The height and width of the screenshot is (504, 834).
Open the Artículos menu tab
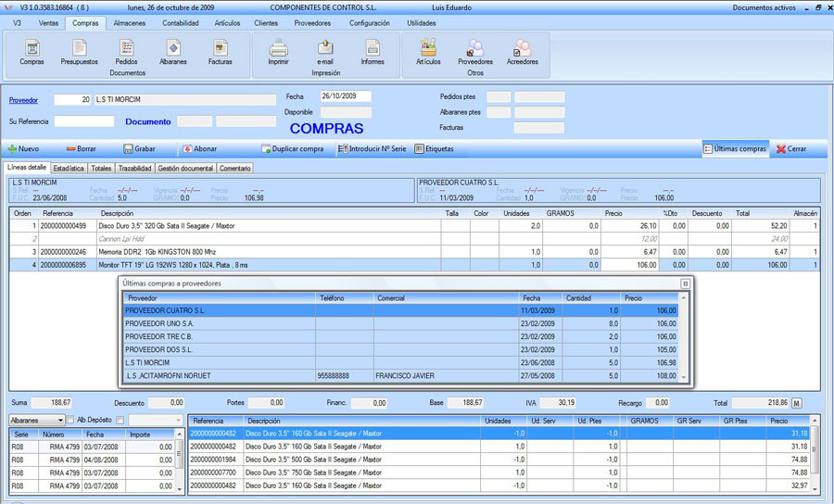point(227,23)
